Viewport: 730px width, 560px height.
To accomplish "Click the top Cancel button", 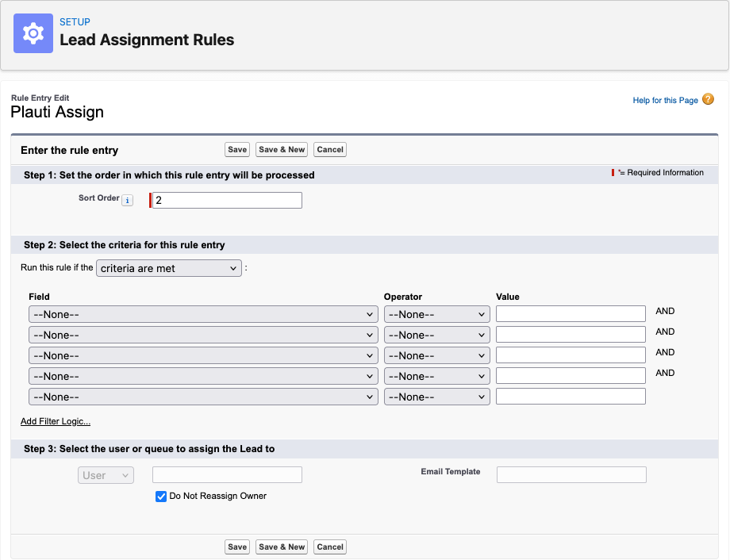I will 330,149.
